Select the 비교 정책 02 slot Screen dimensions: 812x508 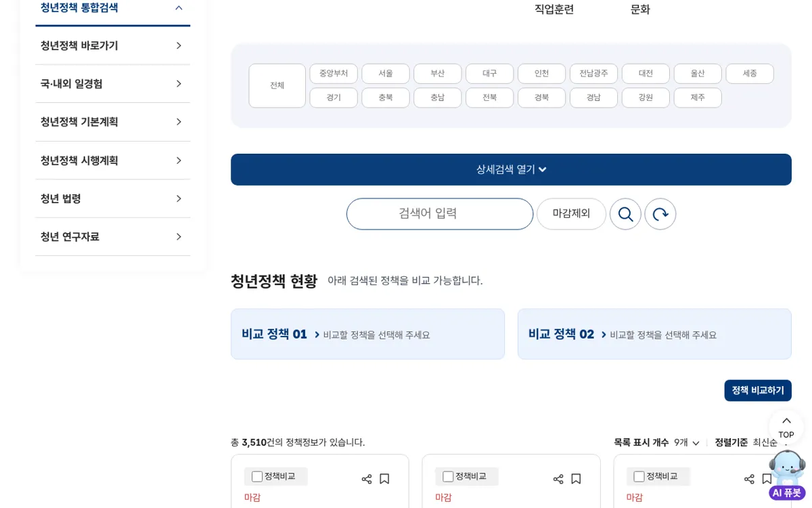[x=654, y=335]
